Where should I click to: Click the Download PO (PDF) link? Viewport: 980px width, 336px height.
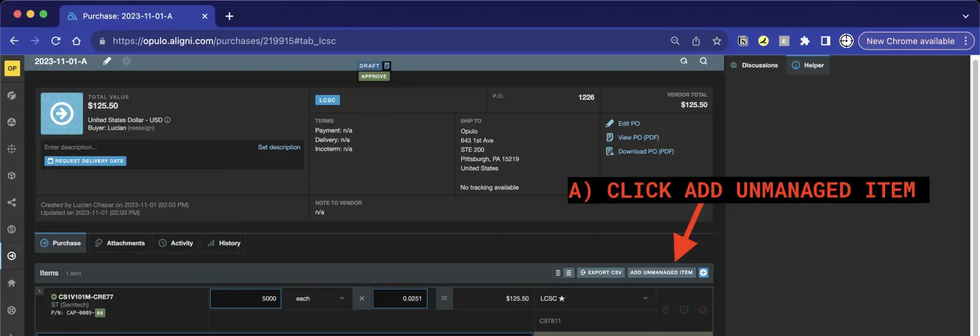coord(645,152)
